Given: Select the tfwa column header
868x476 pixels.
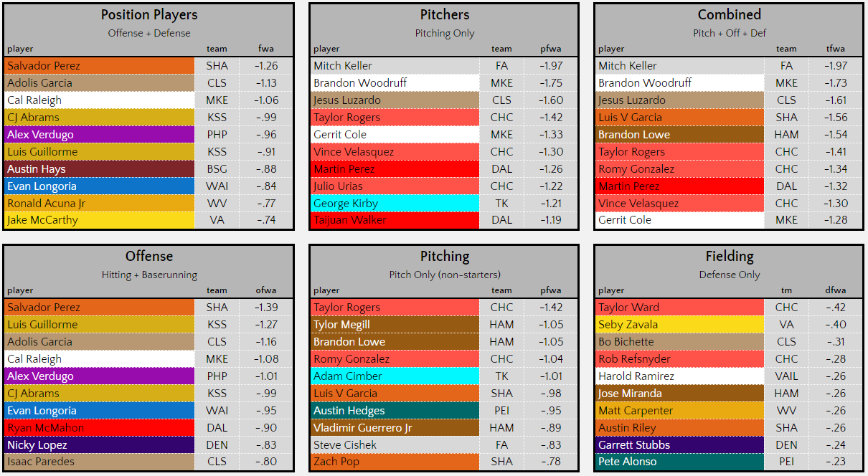Looking at the screenshot, I should tap(836, 49).
